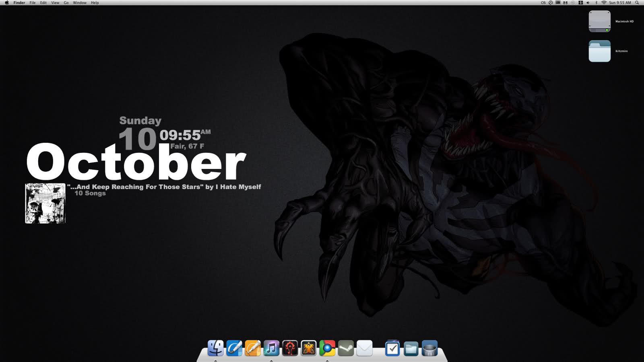
Task: Open iTunes from the dock
Action: pyautogui.click(x=271, y=348)
